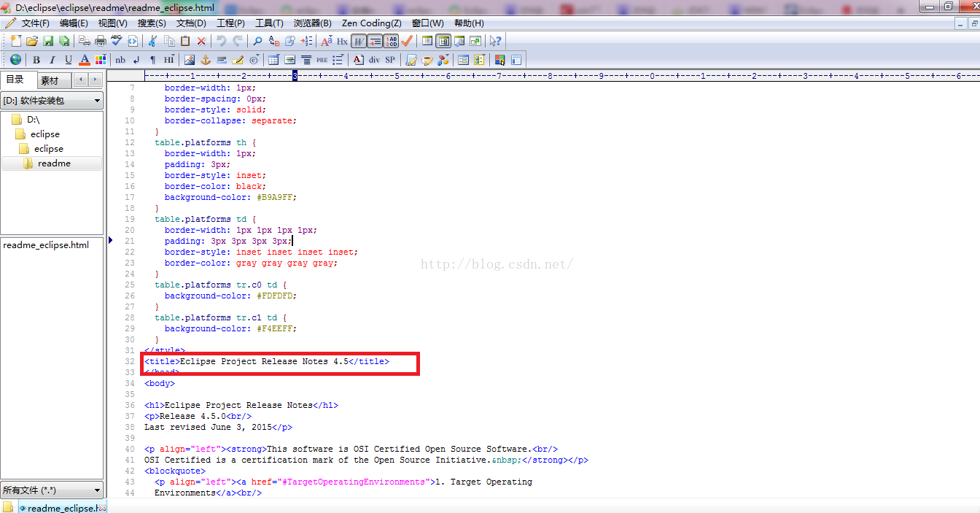This screenshot has height=513, width=980.
Task: Insert image tag with picture icon
Action: [x=190, y=60]
